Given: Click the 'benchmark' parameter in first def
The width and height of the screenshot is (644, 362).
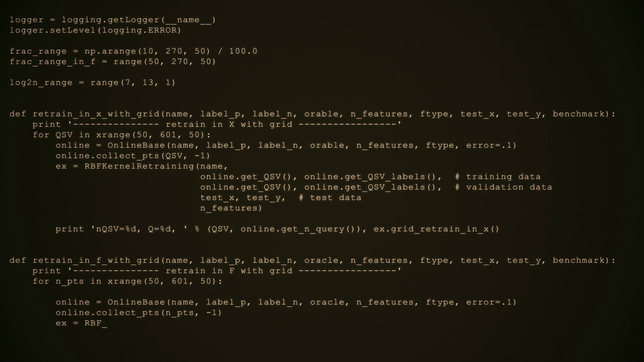Looking at the screenshot, I should [579, 114].
